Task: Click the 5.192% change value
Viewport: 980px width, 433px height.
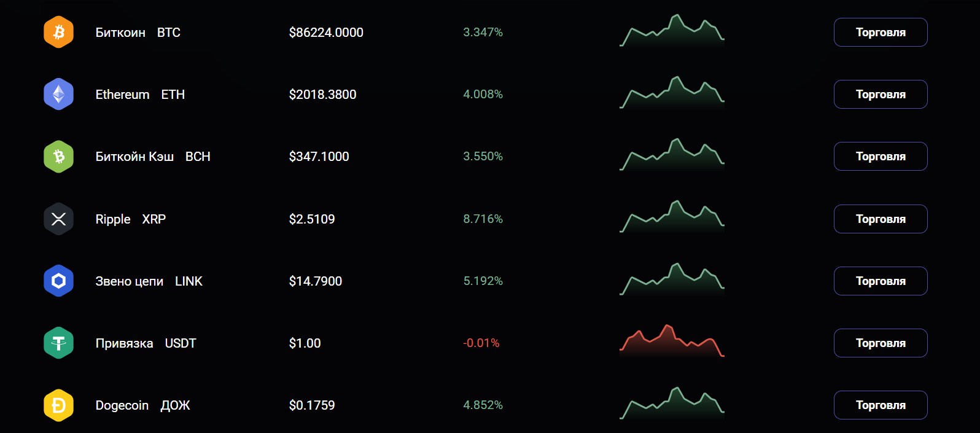Action: tap(483, 281)
